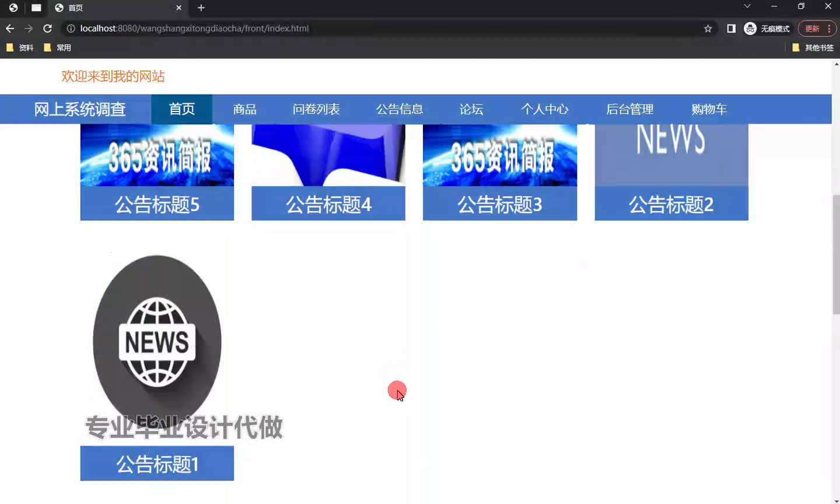Bookmark this page with the star icon

(x=708, y=29)
